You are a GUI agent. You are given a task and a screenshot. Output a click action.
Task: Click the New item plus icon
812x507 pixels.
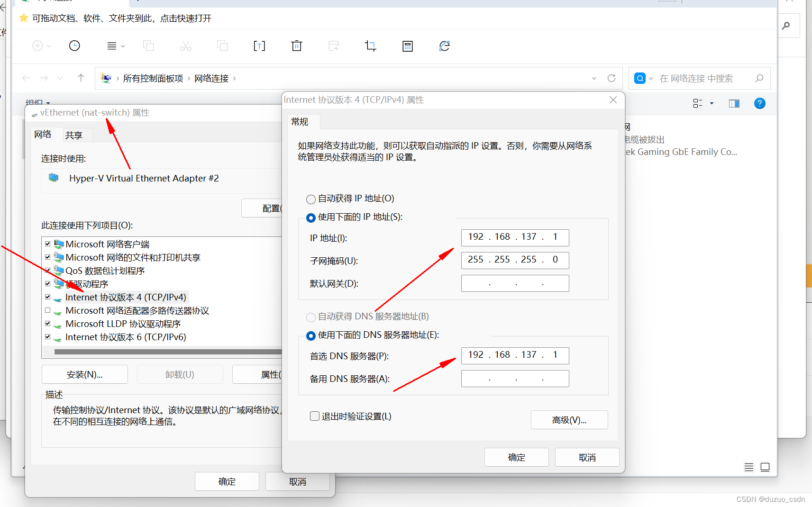pos(37,46)
